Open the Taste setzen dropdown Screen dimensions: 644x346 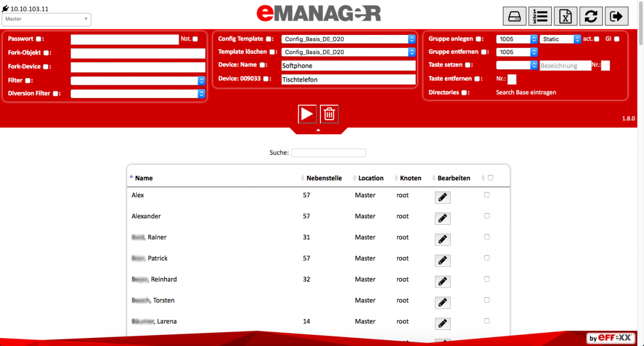point(517,65)
